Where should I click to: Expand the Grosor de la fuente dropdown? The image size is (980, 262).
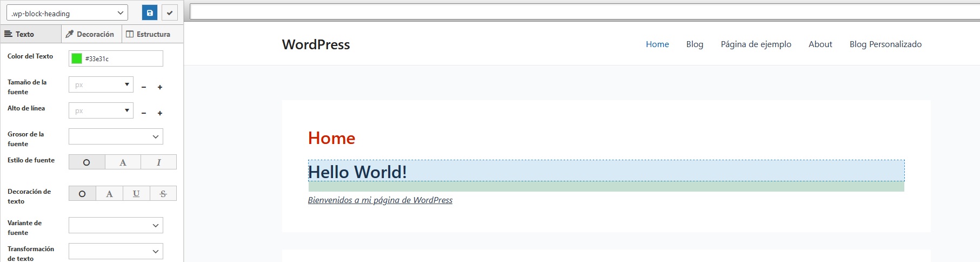point(116,137)
